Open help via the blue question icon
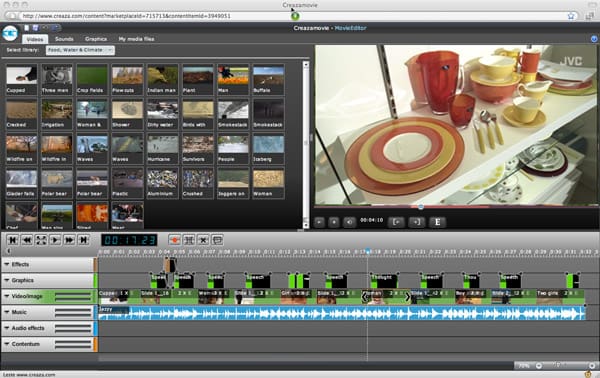The width and height of the screenshot is (600, 378). coord(594,39)
